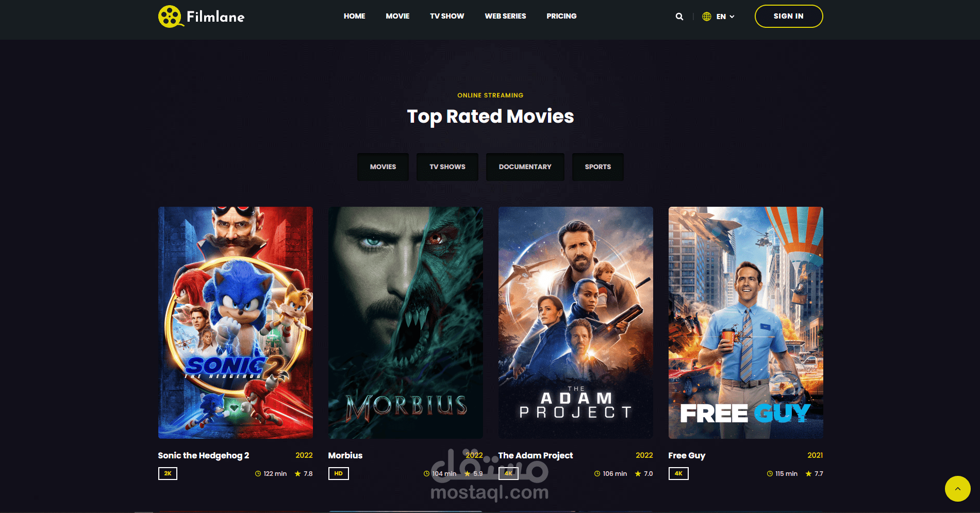Select the Movies filter tab
Viewport: 980px width, 513px height.
click(x=383, y=167)
